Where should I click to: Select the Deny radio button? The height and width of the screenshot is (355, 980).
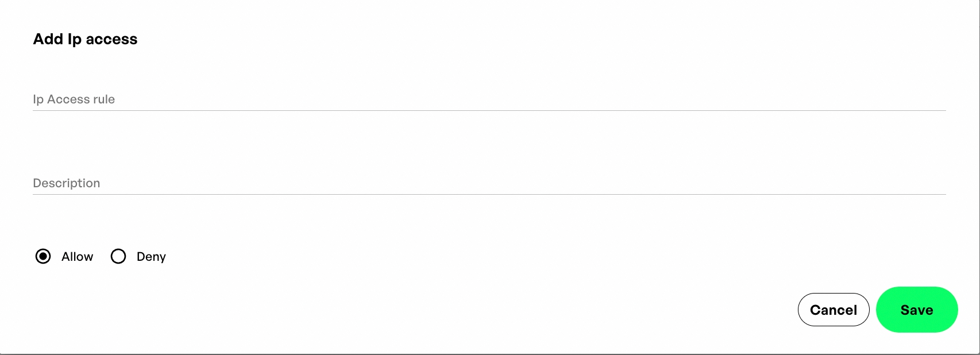[x=118, y=256]
